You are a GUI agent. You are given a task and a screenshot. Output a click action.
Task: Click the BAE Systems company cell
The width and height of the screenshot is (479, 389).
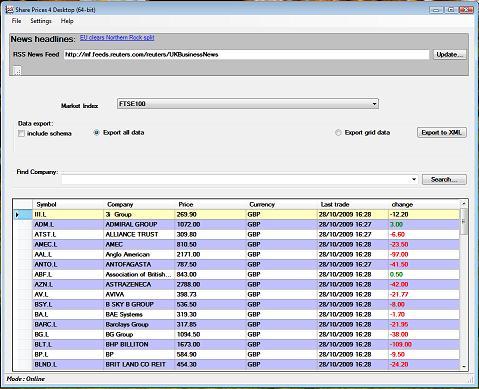[x=139, y=315]
